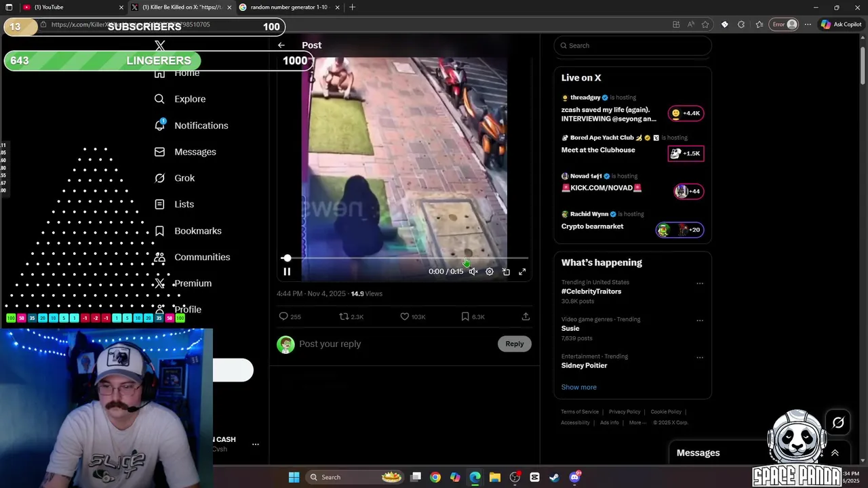Share the post via share icon
868x488 pixels.
526,317
